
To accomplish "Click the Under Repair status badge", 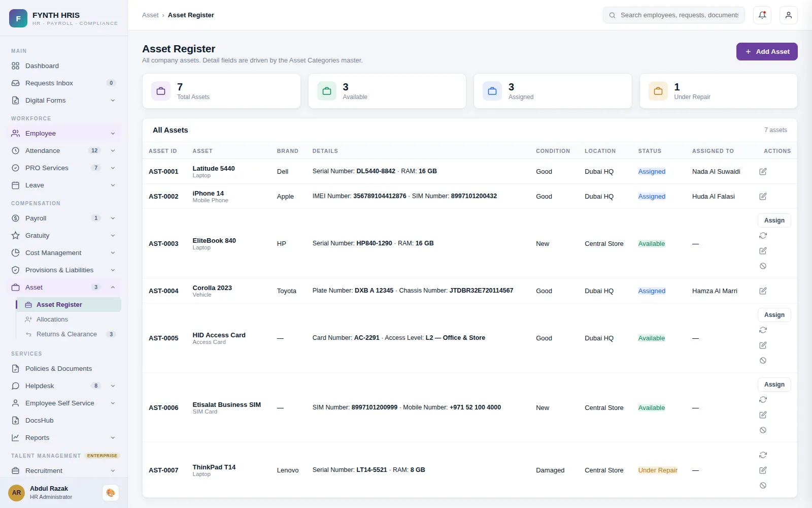I will pos(658,470).
